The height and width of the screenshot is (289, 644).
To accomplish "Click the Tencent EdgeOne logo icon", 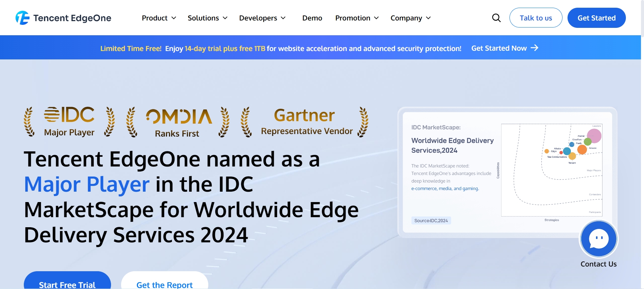I will (x=22, y=18).
